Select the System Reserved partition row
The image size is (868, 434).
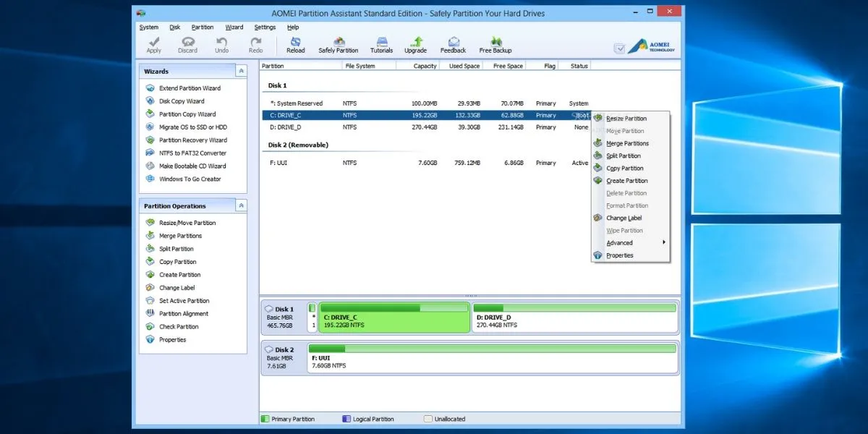[x=427, y=103]
